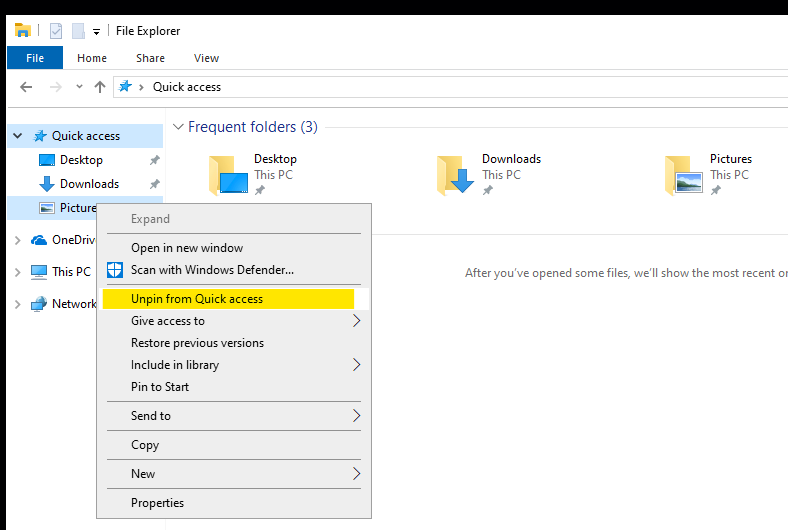
Task: Expand the This PC tree node
Action: pos(18,272)
